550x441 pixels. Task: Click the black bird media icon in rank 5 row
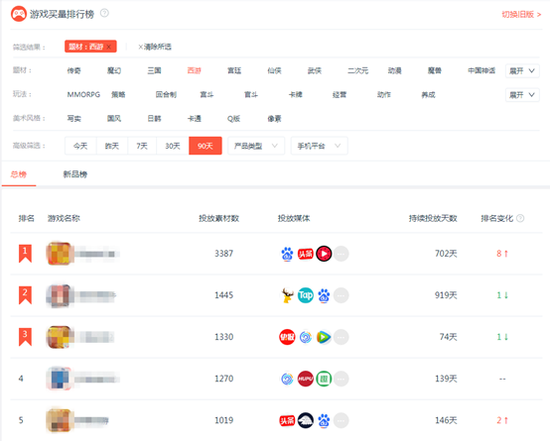coord(306,421)
